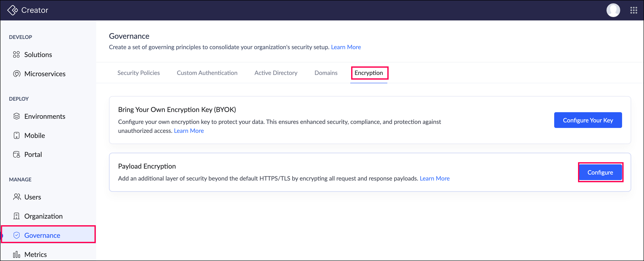Open the user profile avatar
Viewport: 644px width, 261px height.
tap(613, 10)
